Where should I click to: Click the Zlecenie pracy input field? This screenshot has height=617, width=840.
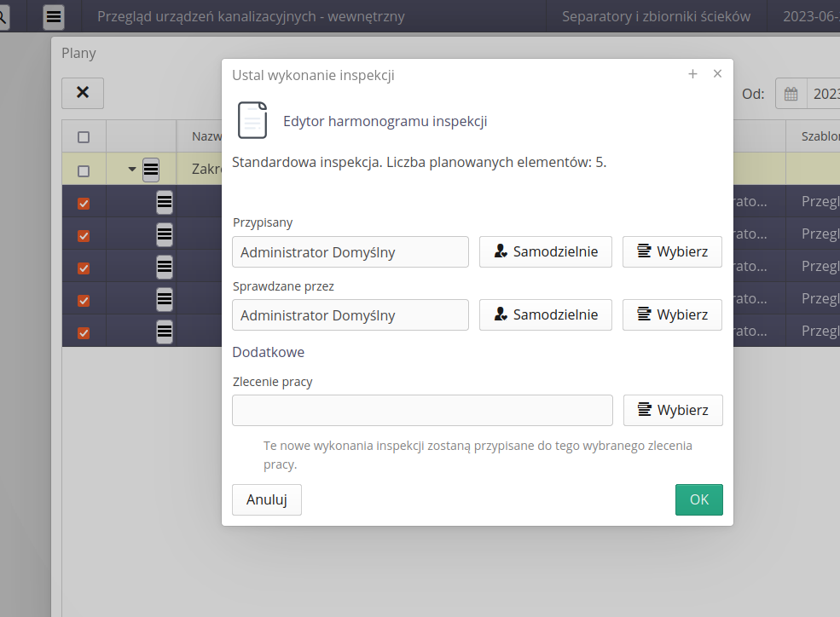point(422,411)
